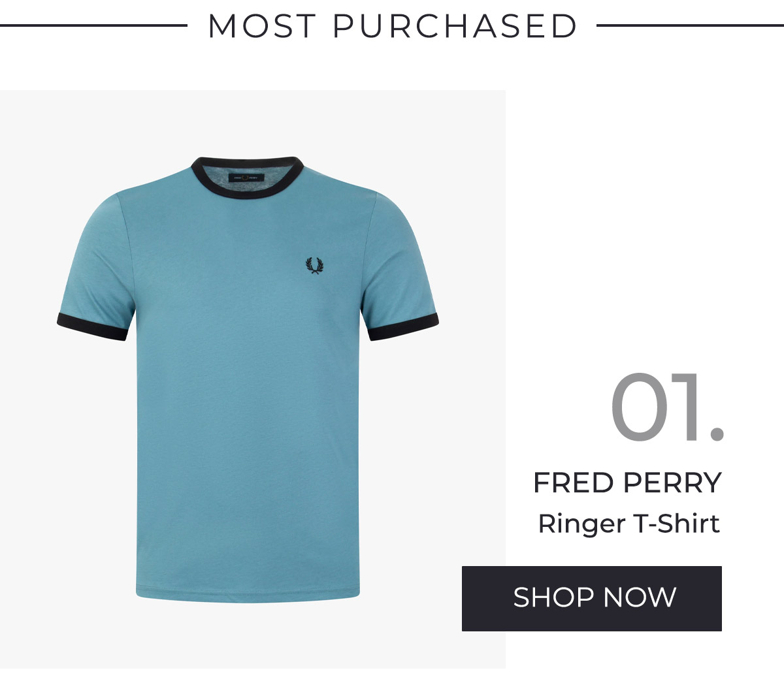Click the laurel wreath logo on the shirt
The width and height of the screenshot is (784, 696).
[x=314, y=266]
